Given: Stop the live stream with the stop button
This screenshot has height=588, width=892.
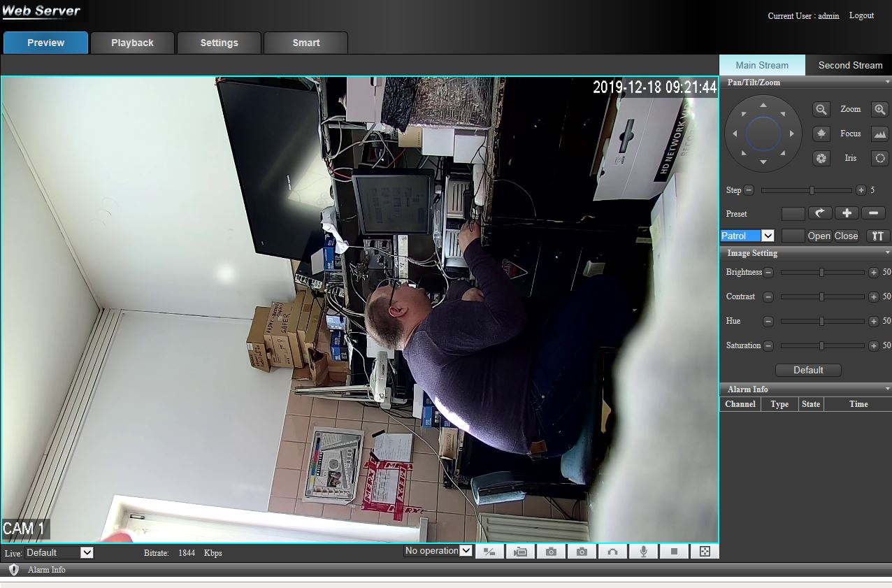Looking at the screenshot, I should 674,552.
